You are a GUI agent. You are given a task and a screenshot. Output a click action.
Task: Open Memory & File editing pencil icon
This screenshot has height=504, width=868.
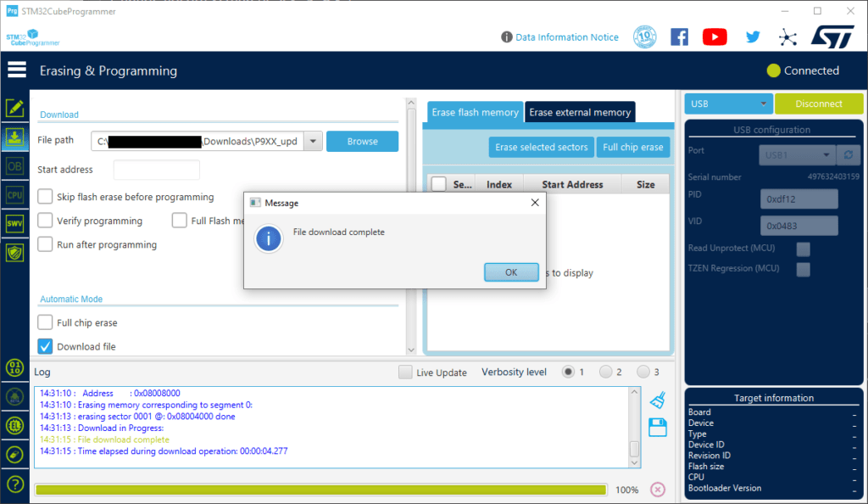[x=15, y=108]
